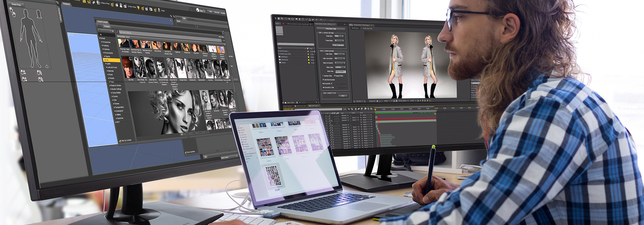Expand the Figures category
644x225 pixels.
pos(108,57)
